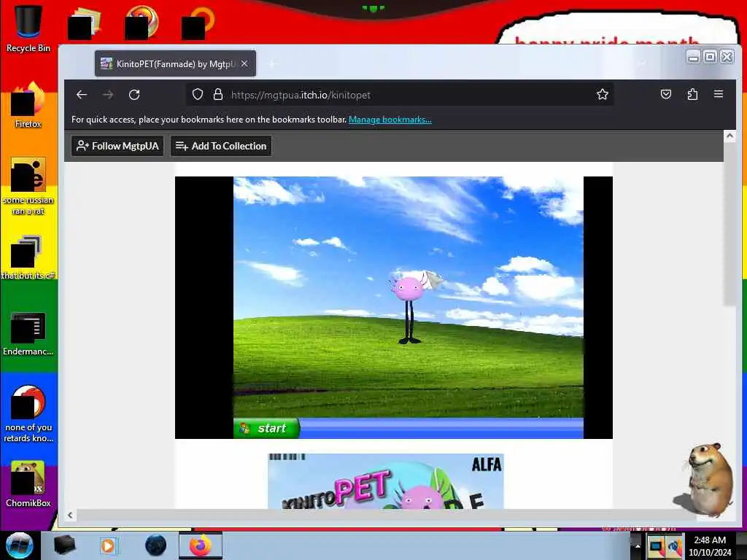The height and width of the screenshot is (560, 747).
Task: Click the KinitoPET ALFA banner image
Action: (x=385, y=481)
